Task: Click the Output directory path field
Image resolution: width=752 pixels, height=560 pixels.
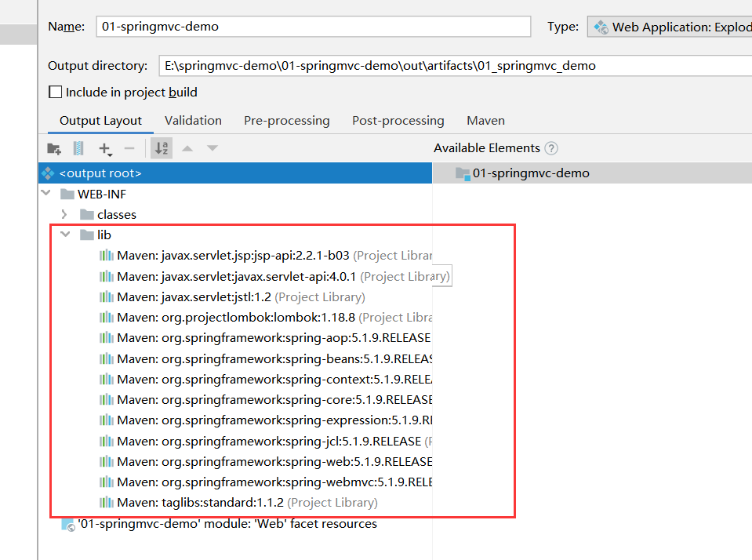Action: click(456, 66)
